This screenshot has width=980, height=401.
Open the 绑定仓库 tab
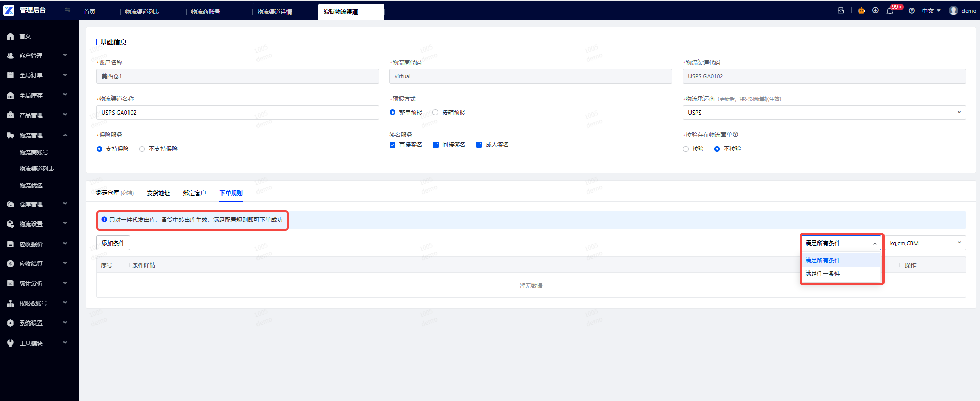[115, 193]
